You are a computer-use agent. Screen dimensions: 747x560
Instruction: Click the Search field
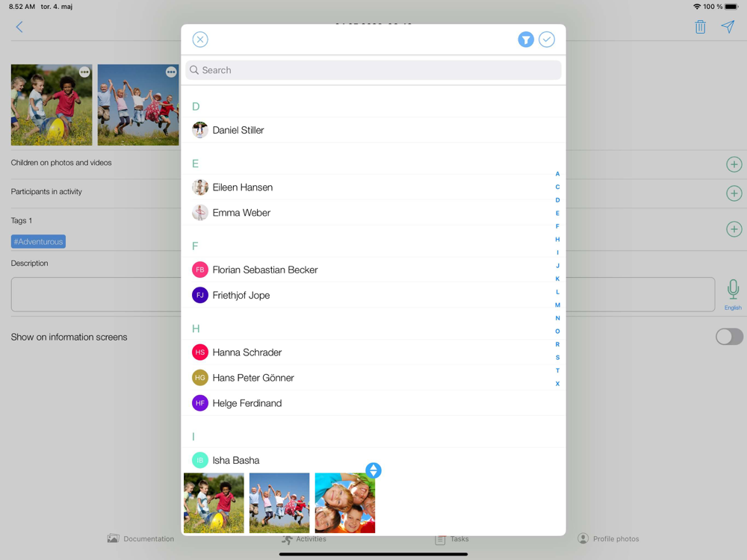point(373,70)
